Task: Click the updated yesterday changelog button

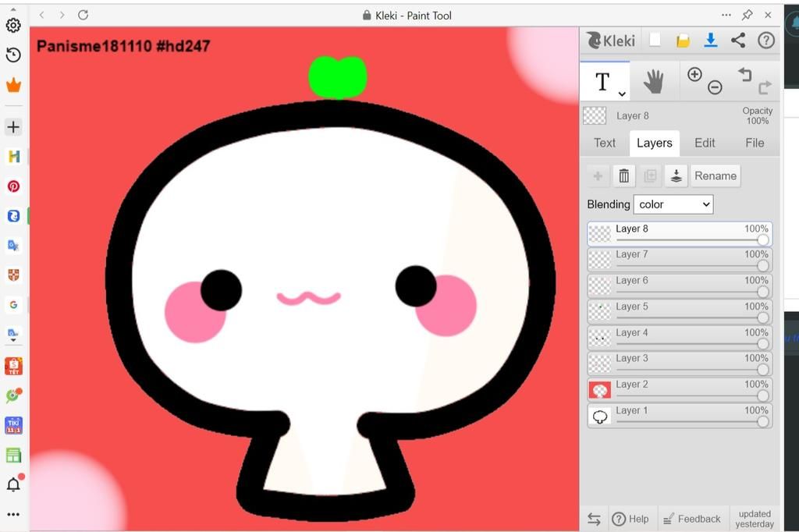Action: click(755, 519)
